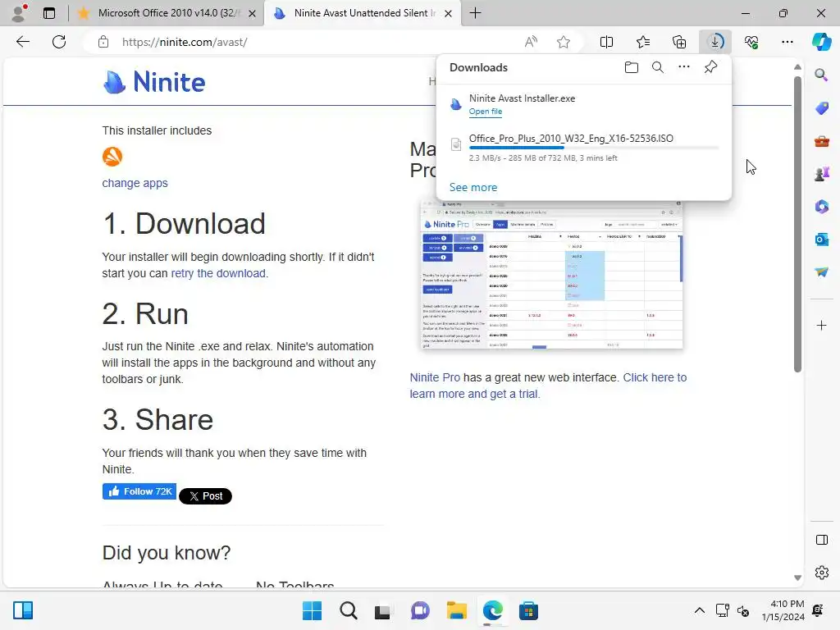This screenshot has height=630, width=840.
Task: Click X Post button
Action: (x=205, y=496)
